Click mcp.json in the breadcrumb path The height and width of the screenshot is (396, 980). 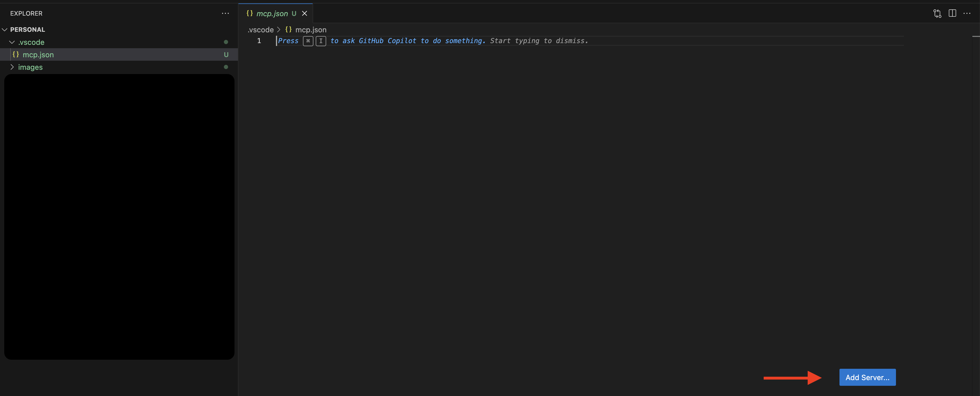[x=311, y=30]
